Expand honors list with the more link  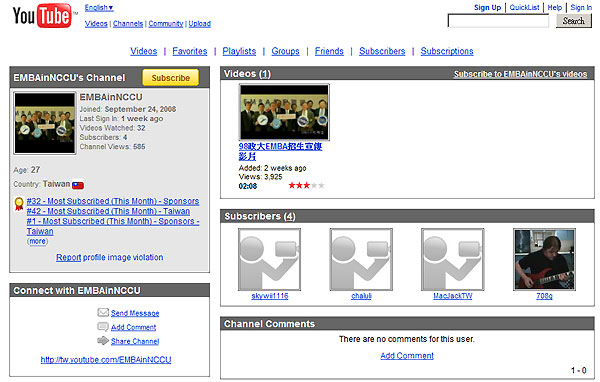(38, 241)
